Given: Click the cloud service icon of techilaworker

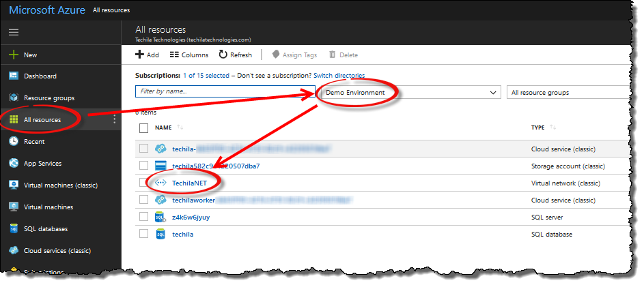Looking at the screenshot, I should coord(160,200).
